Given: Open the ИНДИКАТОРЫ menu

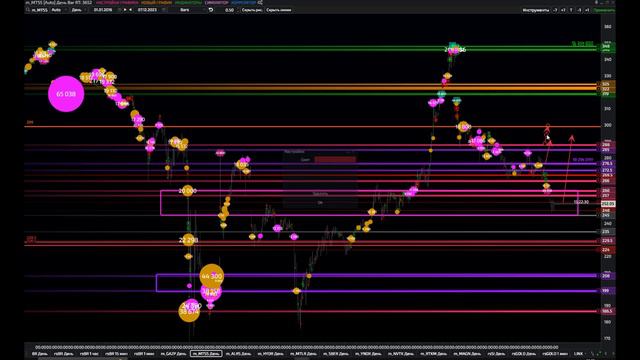Looking at the screenshot, I should 188,2.
